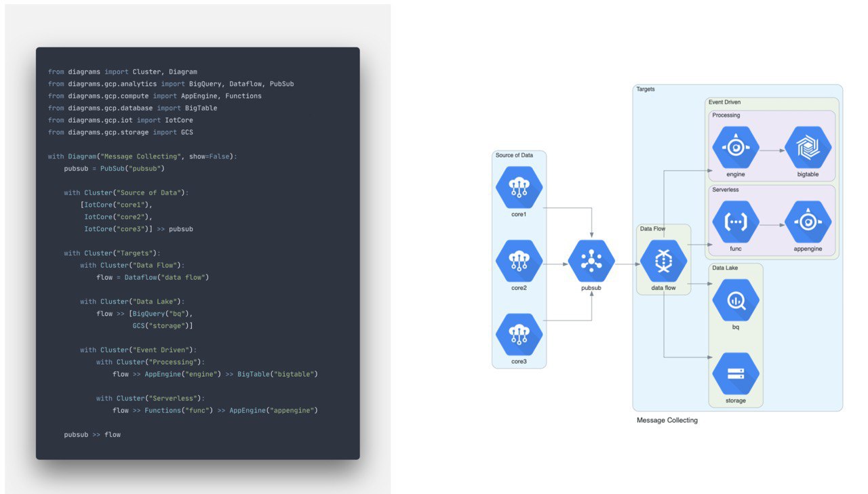
Task: Click the "pubsub" label under the icon
Action: coord(591,288)
